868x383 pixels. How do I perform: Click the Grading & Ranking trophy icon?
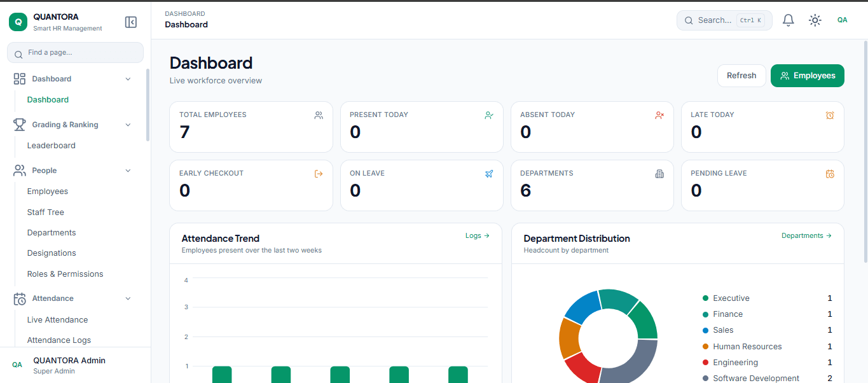tap(20, 125)
